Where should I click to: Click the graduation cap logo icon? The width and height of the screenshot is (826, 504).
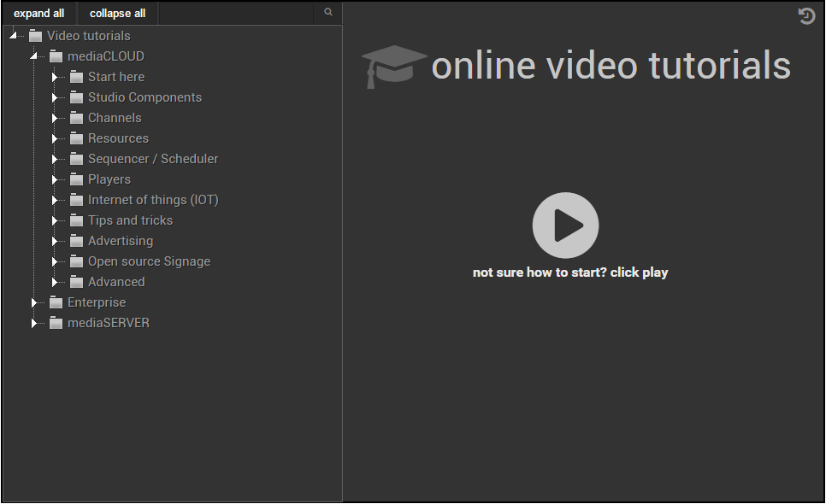(x=393, y=66)
